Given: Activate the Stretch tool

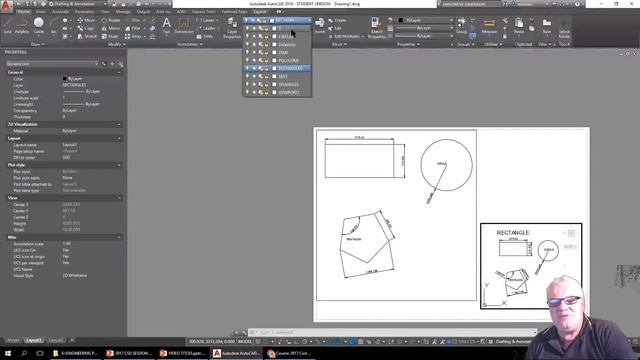Looking at the screenshot, I should [x=87, y=36].
